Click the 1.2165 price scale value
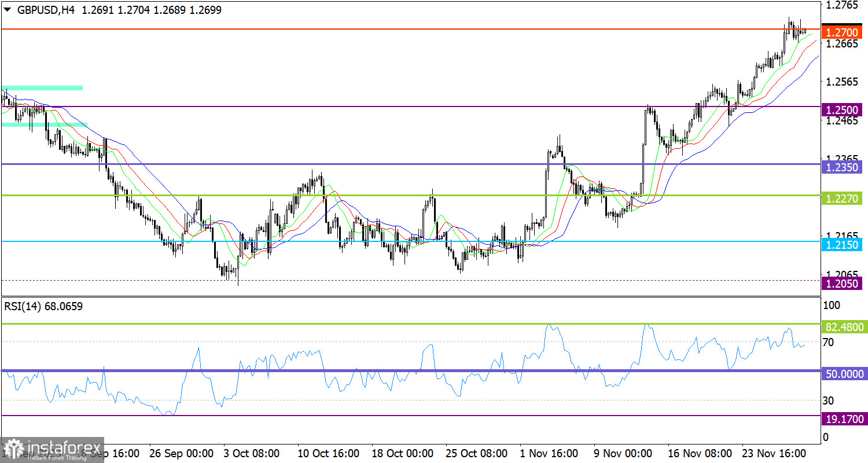 pos(841,236)
